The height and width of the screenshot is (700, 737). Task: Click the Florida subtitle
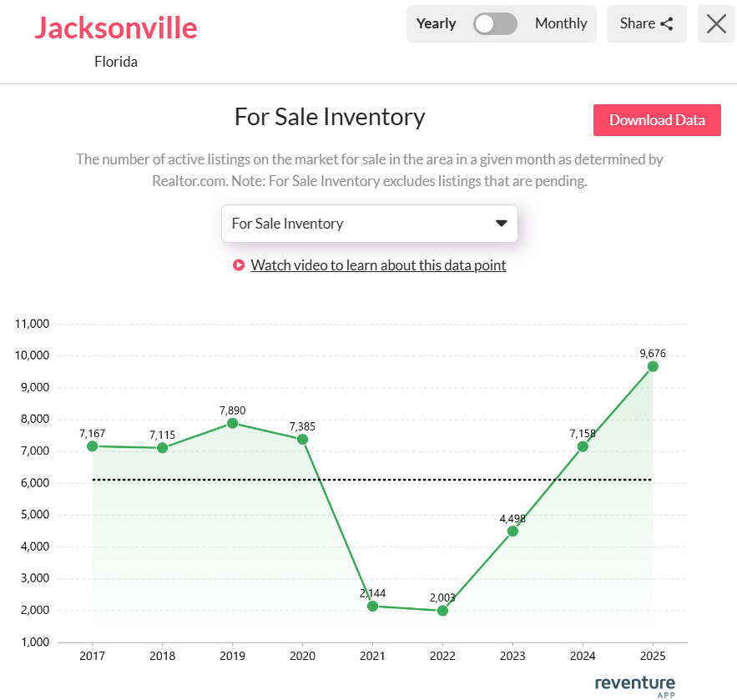pyautogui.click(x=116, y=62)
